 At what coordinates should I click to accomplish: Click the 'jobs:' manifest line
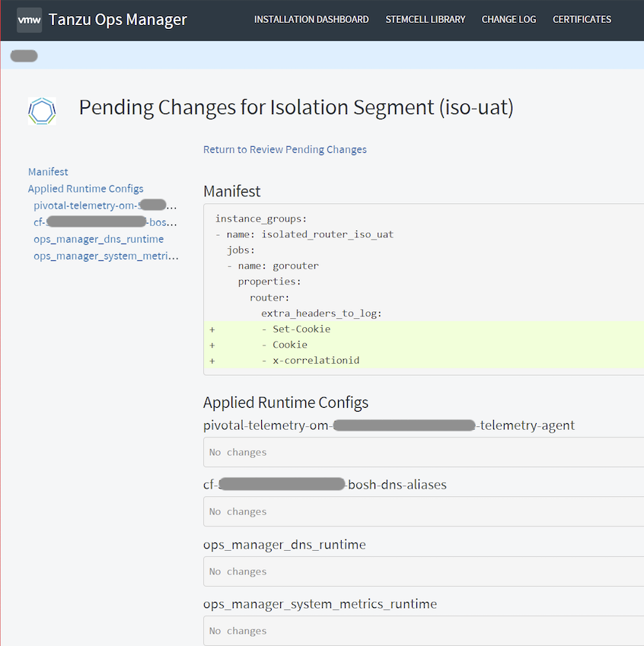click(x=241, y=250)
